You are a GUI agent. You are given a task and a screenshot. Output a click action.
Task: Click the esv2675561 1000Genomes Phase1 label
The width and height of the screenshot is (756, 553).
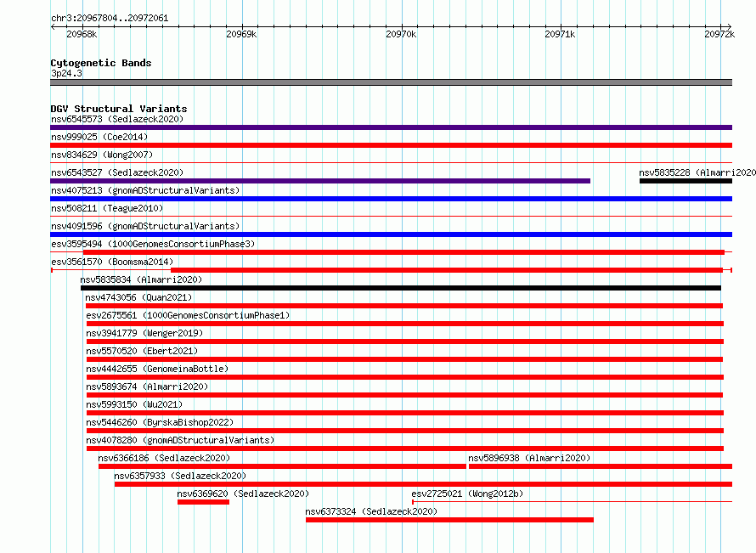(x=188, y=315)
